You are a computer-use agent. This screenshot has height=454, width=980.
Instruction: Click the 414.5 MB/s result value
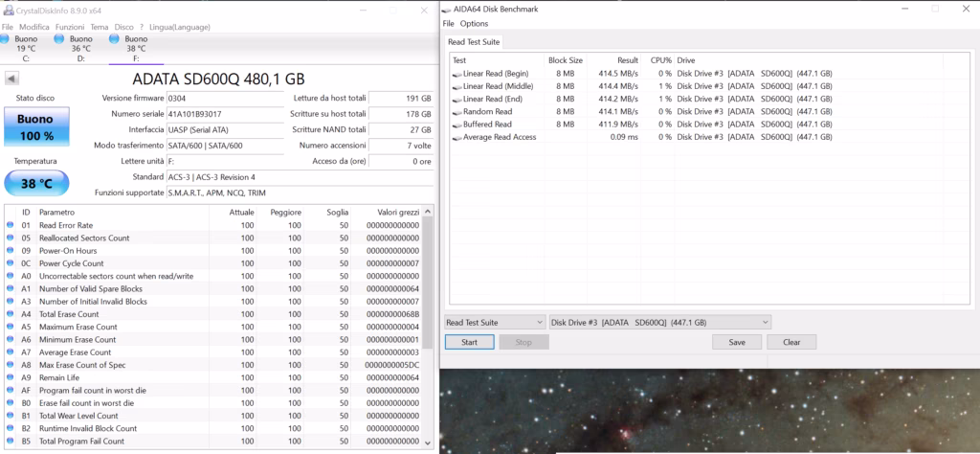(618, 74)
